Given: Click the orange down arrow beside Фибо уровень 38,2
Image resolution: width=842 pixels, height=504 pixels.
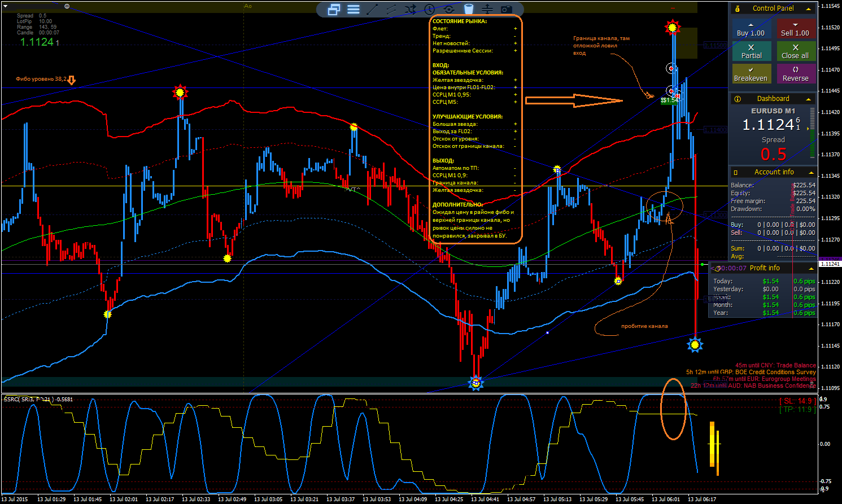Looking at the screenshot, I should 71,80.
